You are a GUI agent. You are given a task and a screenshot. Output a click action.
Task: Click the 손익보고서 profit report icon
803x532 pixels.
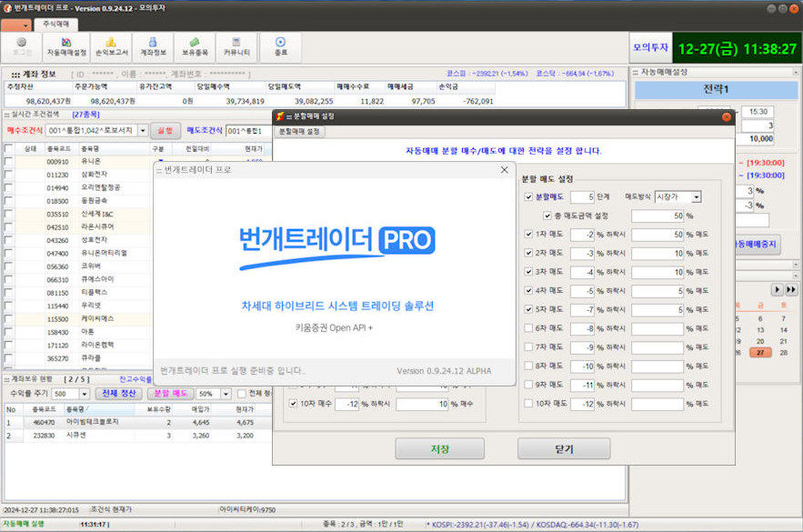click(111, 46)
